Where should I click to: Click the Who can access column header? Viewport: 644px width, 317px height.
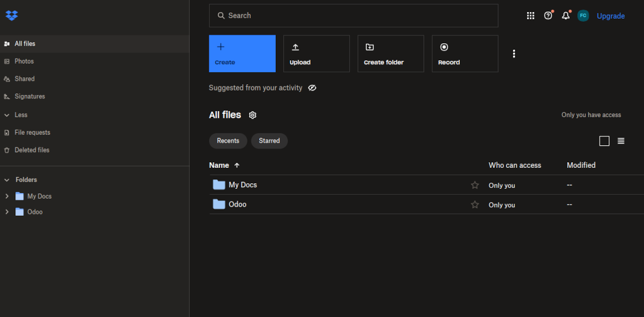[x=515, y=165]
